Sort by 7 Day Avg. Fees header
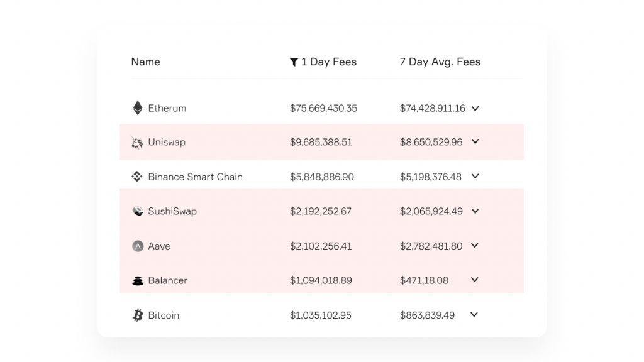 [x=440, y=62]
